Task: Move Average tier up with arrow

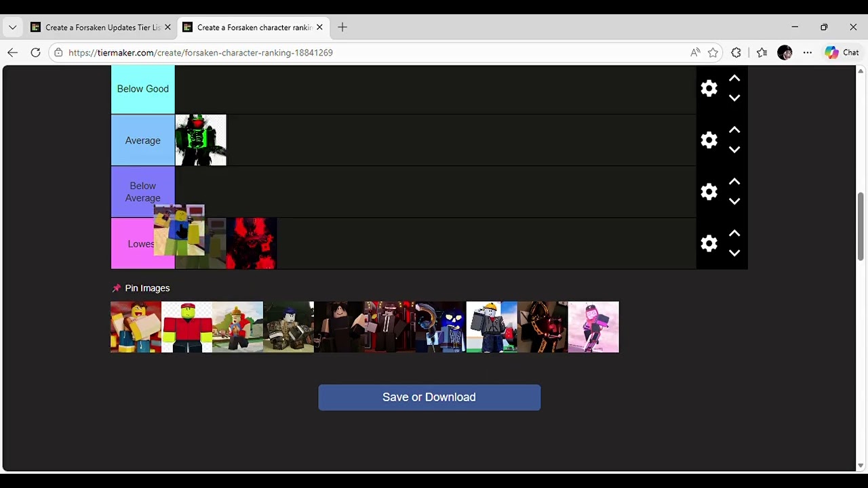Action: pyautogui.click(x=734, y=130)
